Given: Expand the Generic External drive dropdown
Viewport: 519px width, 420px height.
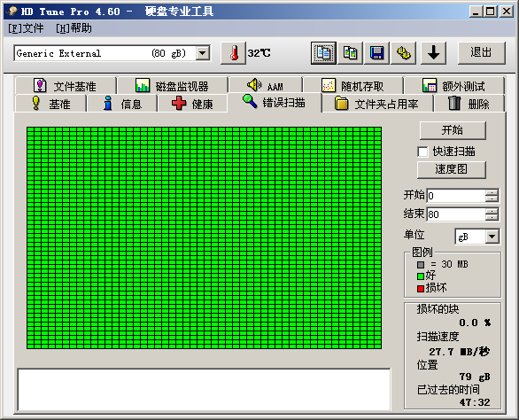Looking at the screenshot, I should coord(203,53).
